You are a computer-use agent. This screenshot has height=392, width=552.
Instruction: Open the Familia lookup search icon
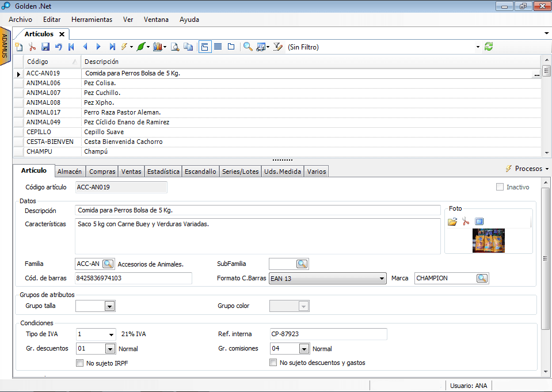(108, 264)
